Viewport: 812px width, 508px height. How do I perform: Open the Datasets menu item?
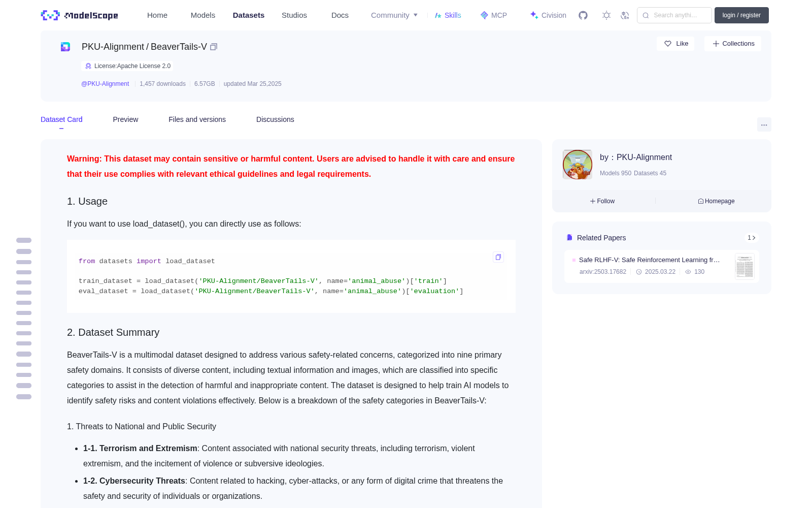tap(249, 15)
